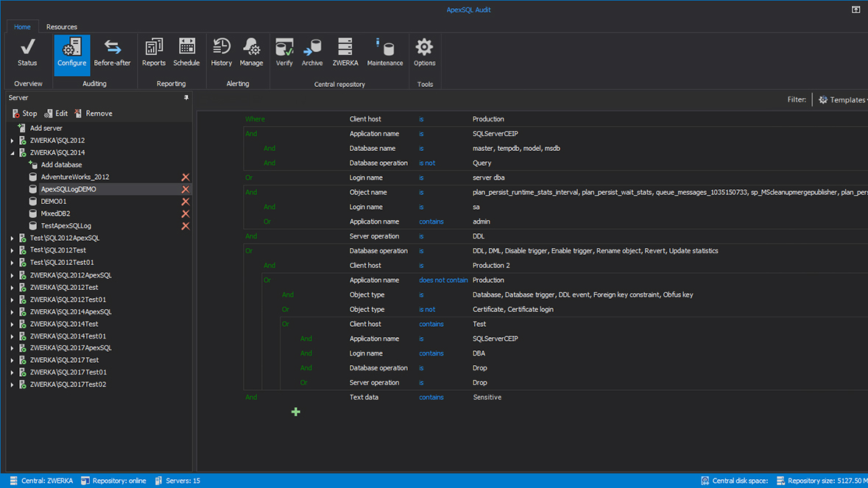Open the Reports tool
This screenshot has width=868, height=488.
tap(153, 53)
